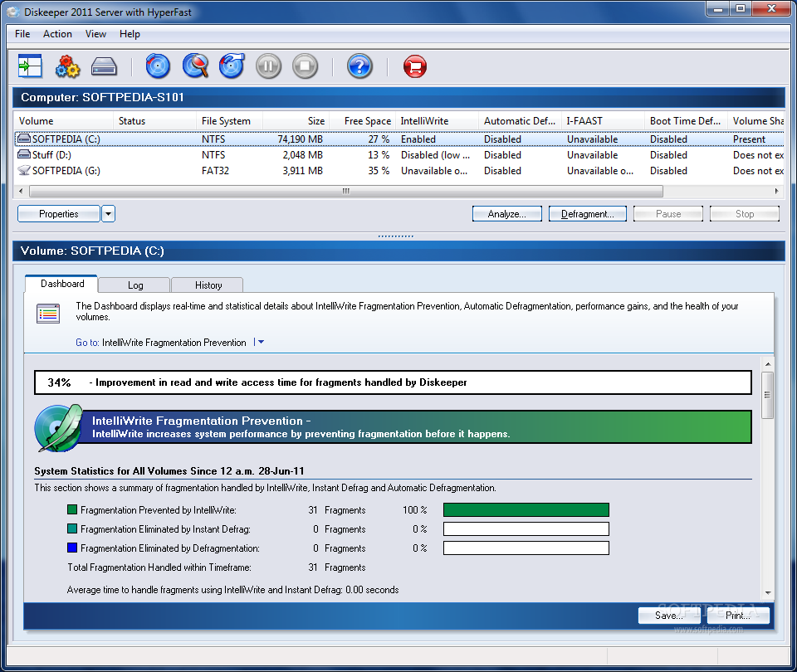Click the Print... button

coord(738,615)
